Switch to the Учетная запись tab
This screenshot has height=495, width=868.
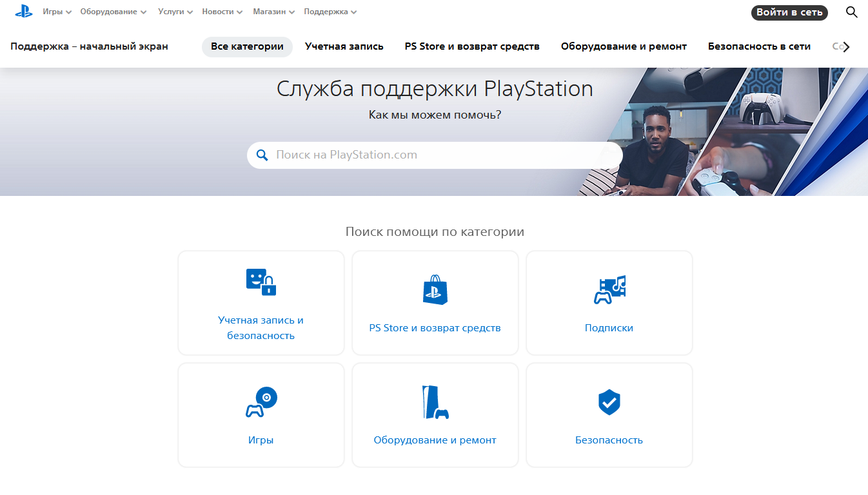click(344, 46)
